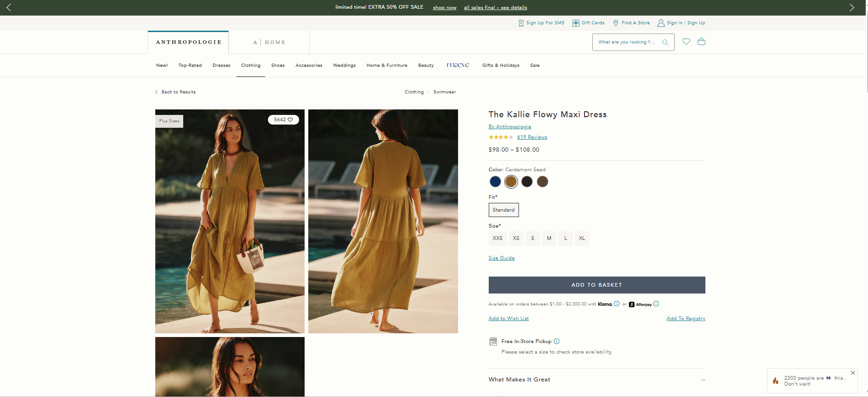Open wish list heart icon in header
868x397 pixels.
click(686, 42)
